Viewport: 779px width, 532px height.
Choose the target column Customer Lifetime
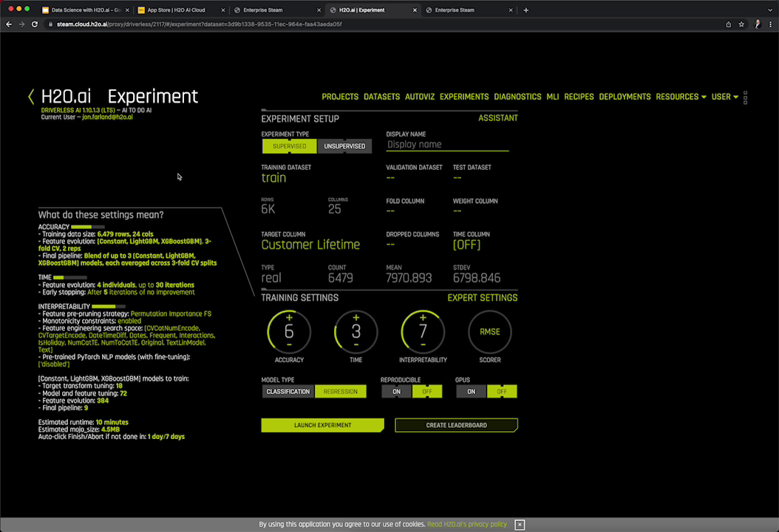[310, 245]
